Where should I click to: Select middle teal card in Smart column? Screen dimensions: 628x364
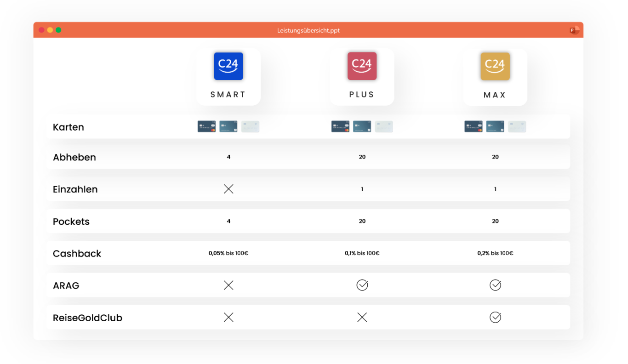[228, 127]
